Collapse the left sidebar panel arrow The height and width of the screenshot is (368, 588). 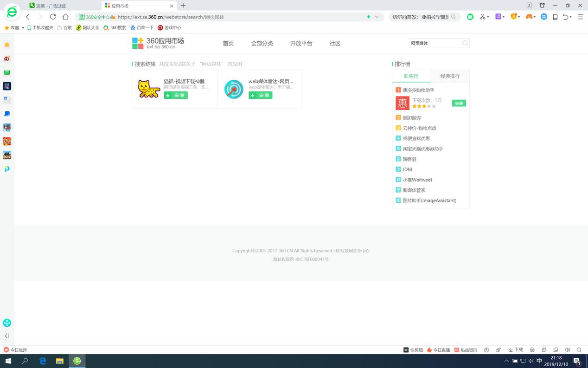7,336
